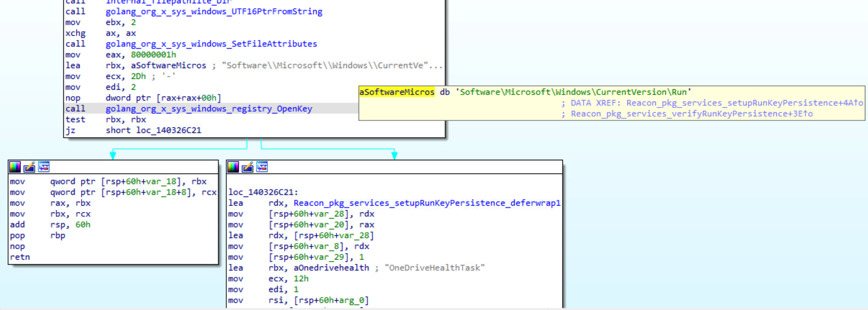868x310 pixels.
Task: Click '[rsp+60h+var_20], rax' operand
Action: [x=321, y=225]
